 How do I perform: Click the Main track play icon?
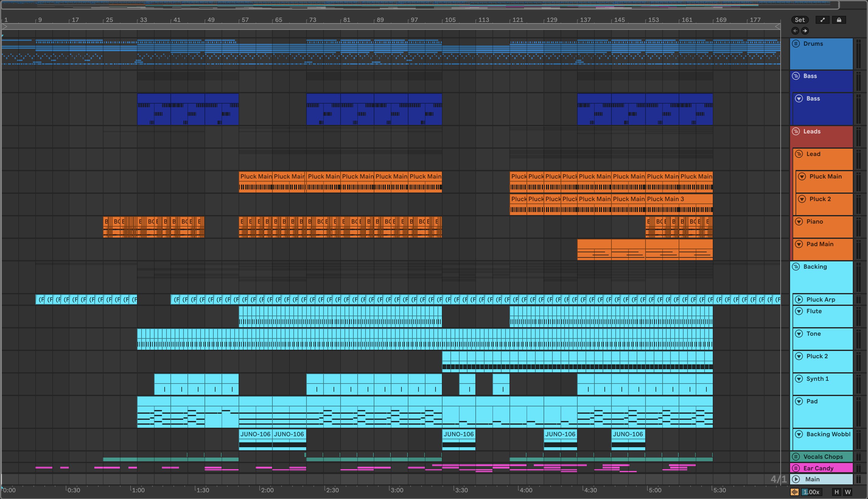pos(796,479)
